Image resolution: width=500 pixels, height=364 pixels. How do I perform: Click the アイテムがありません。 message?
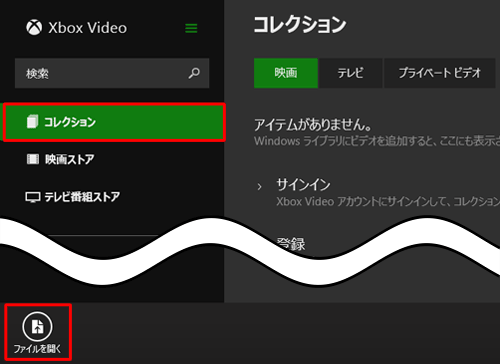[x=313, y=125]
